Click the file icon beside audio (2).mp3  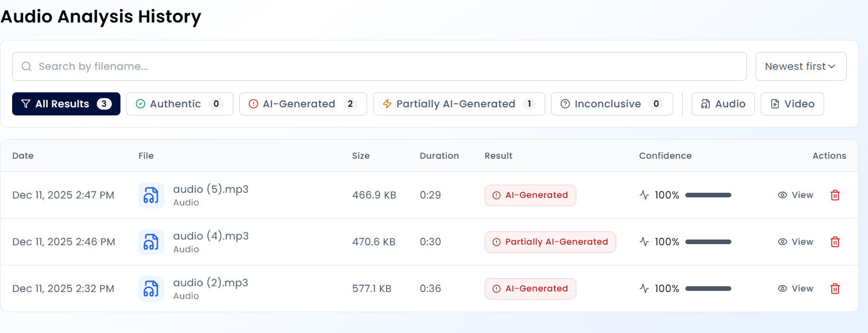(151, 289)
